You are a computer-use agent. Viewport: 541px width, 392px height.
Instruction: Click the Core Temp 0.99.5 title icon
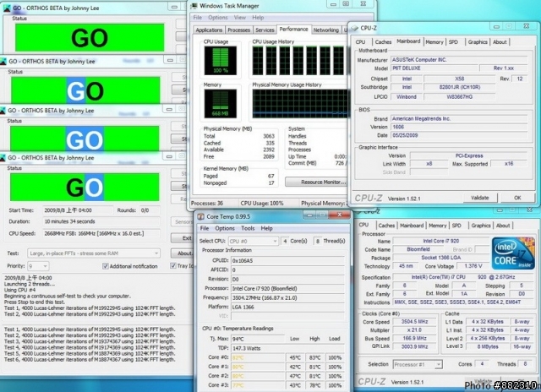pos(200,216)
